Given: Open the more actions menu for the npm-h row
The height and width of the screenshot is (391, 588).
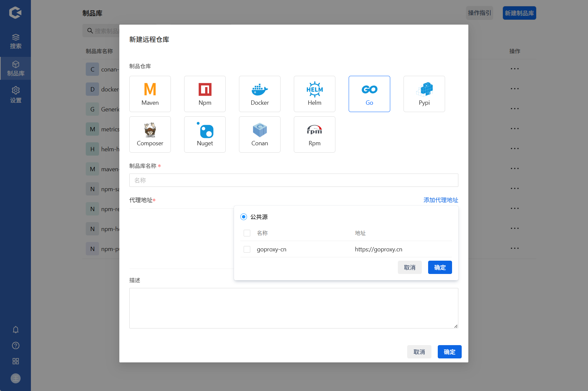Looking at the screenshot, I should pos(515,228).
